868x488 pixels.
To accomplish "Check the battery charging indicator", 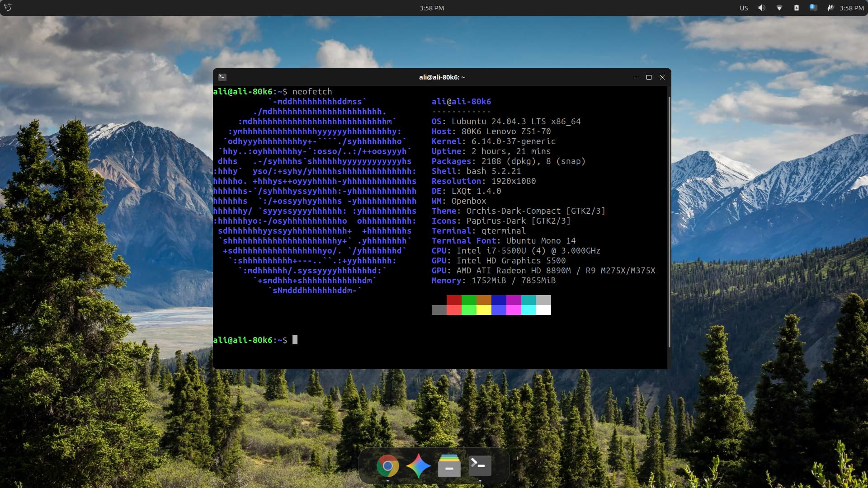I will (796, 8).
